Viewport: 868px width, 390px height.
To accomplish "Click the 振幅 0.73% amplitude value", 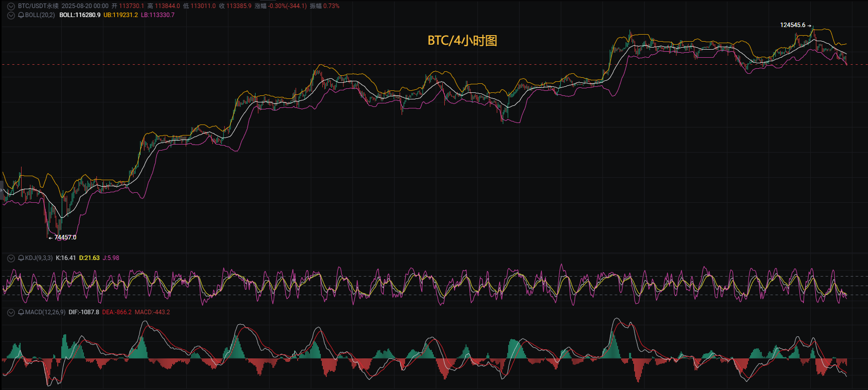I will tap(325, 6).
